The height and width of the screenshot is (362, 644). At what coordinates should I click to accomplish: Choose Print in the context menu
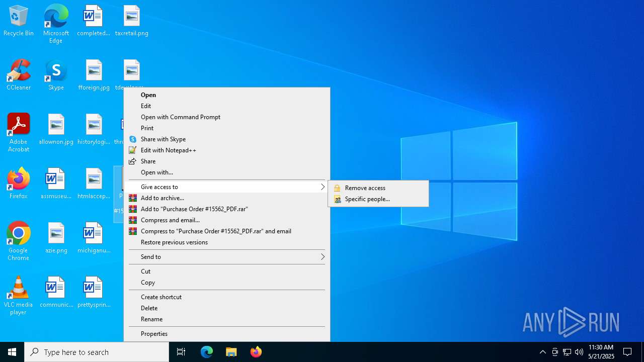(x=227, y=128)
